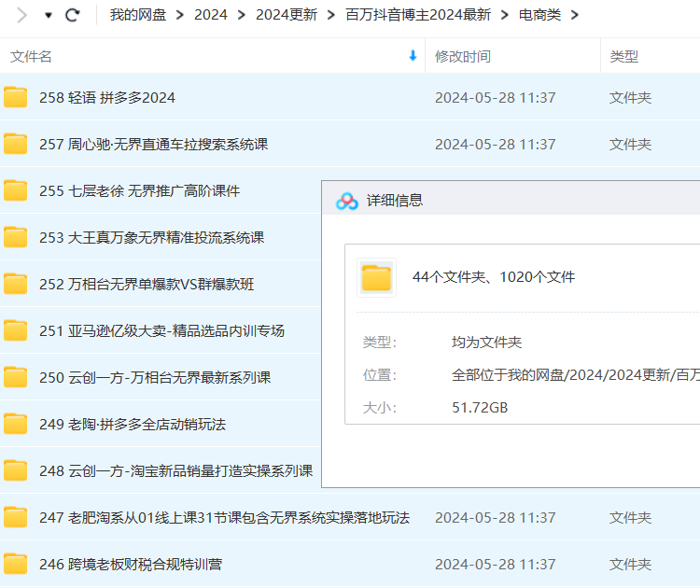This screenshot has width=700, height=588.
Task: Go to 我的网盘 in breadcrumb
Action: [138, 15]
